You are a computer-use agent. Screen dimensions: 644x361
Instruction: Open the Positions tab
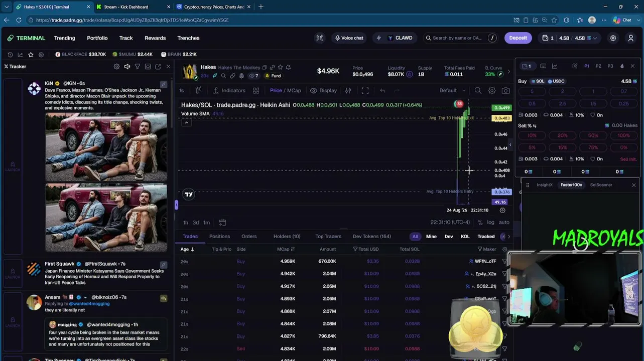click(x=219, y=237)
